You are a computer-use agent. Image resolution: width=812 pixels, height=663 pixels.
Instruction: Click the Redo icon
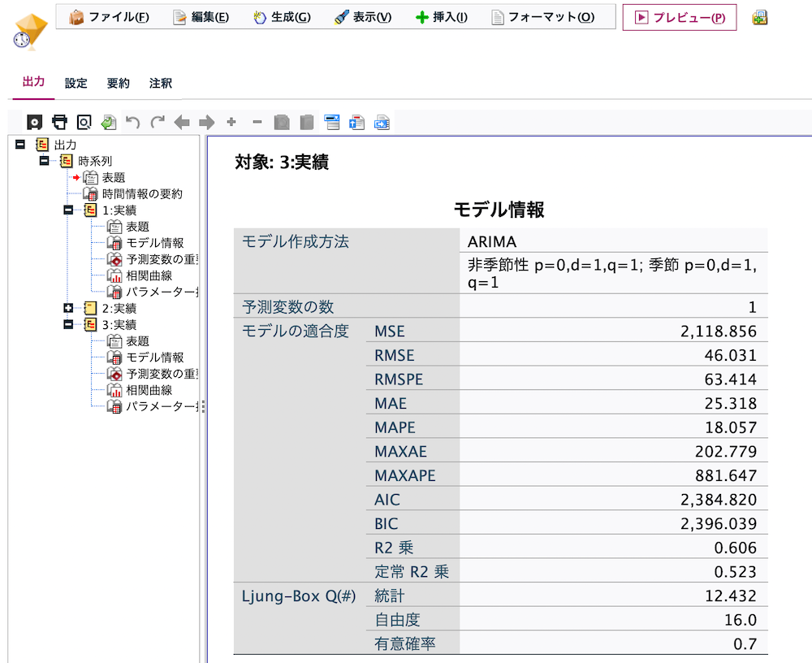[x=156, y=122]
